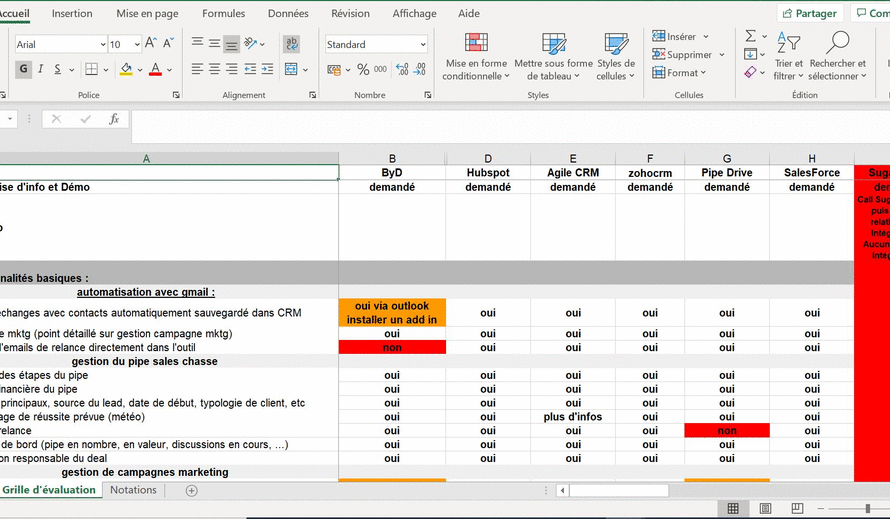Apply cell borders icon

(91, 69)
